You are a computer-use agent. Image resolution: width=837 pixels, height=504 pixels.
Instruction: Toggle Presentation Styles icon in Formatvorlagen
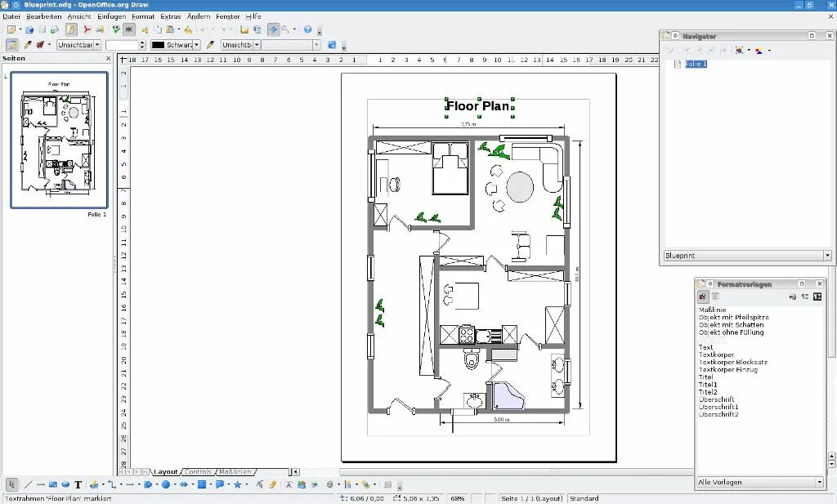tap(715, 297)
